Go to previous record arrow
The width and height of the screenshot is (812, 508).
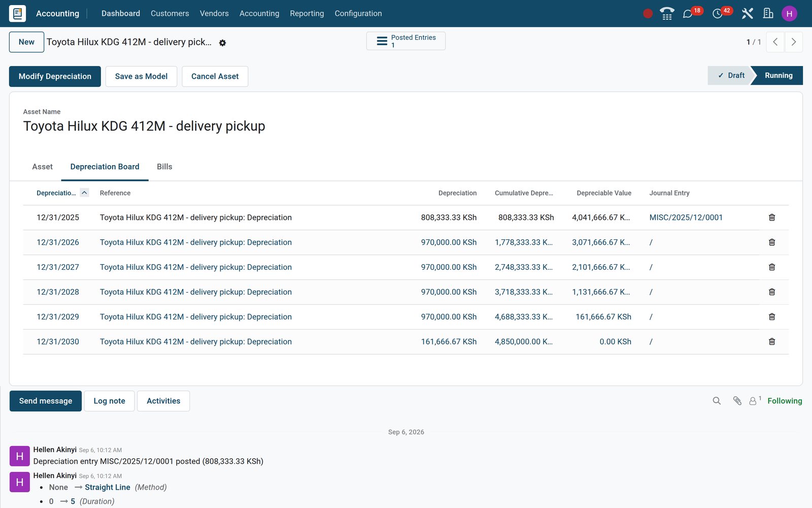(775, 42)
